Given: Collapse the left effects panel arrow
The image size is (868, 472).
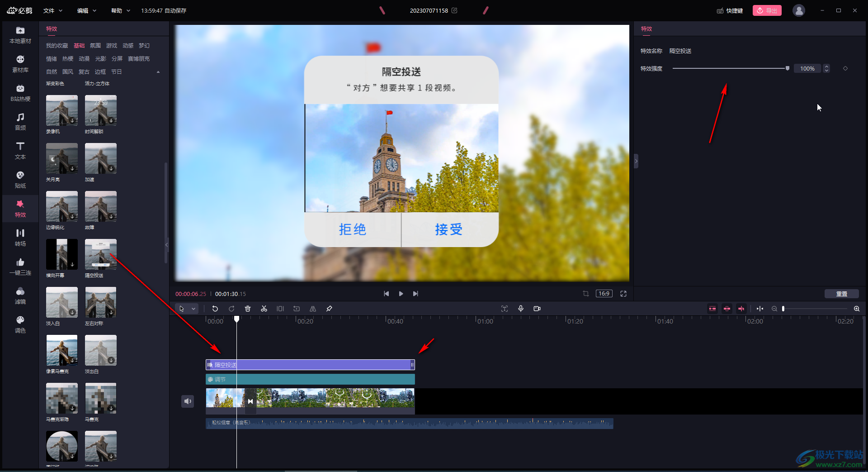Looking at the screenshot, I should (167, 245).
